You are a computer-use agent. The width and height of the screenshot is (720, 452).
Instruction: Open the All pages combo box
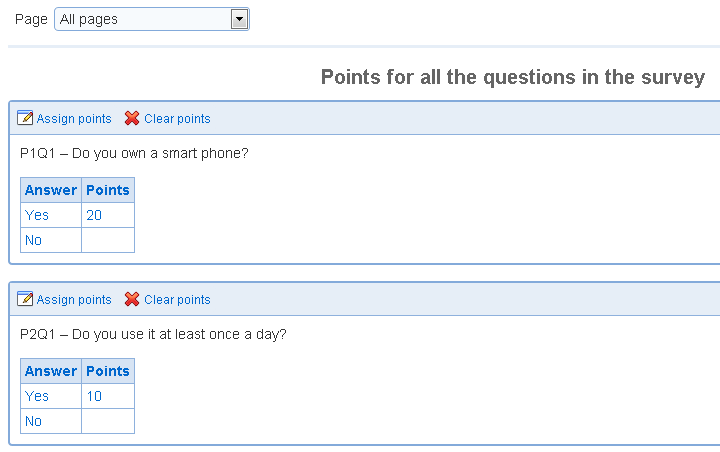coord(152,19)
